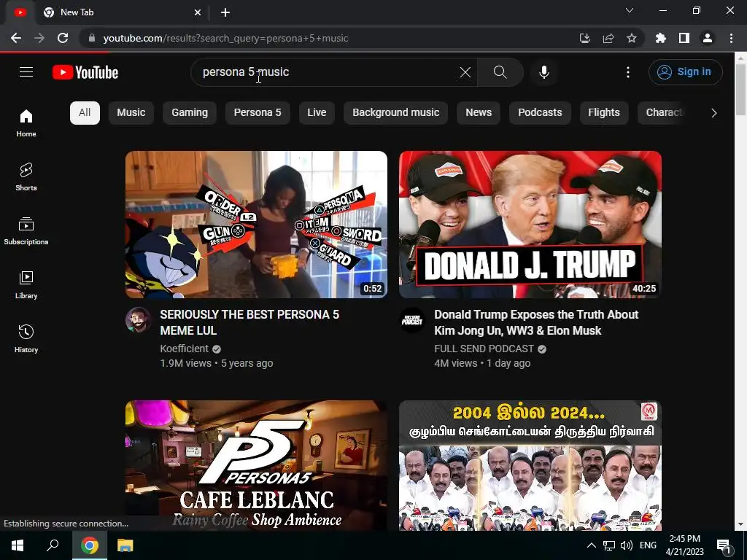Open File Explorer from the taskbar
The width and height of the screenshot is (747, 560).
coord(125,545)
